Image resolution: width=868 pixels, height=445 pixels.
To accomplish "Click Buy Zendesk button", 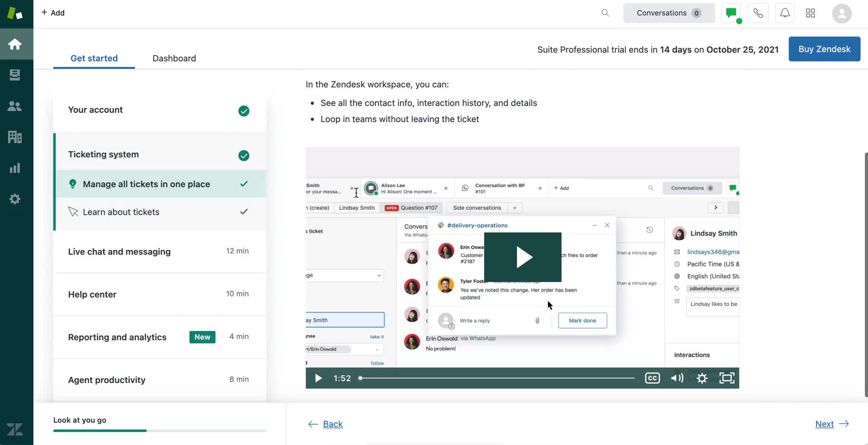I will pyautogui.click(x=824, y=49).
